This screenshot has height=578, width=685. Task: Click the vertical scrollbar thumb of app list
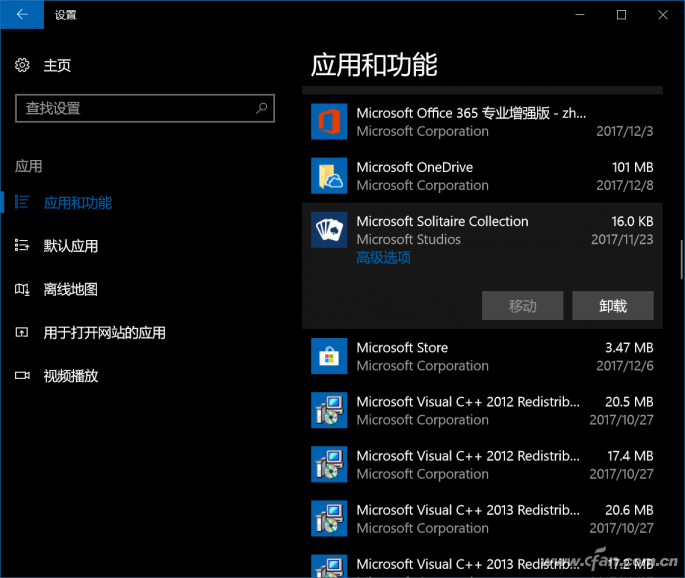click(x=681, y=260)
